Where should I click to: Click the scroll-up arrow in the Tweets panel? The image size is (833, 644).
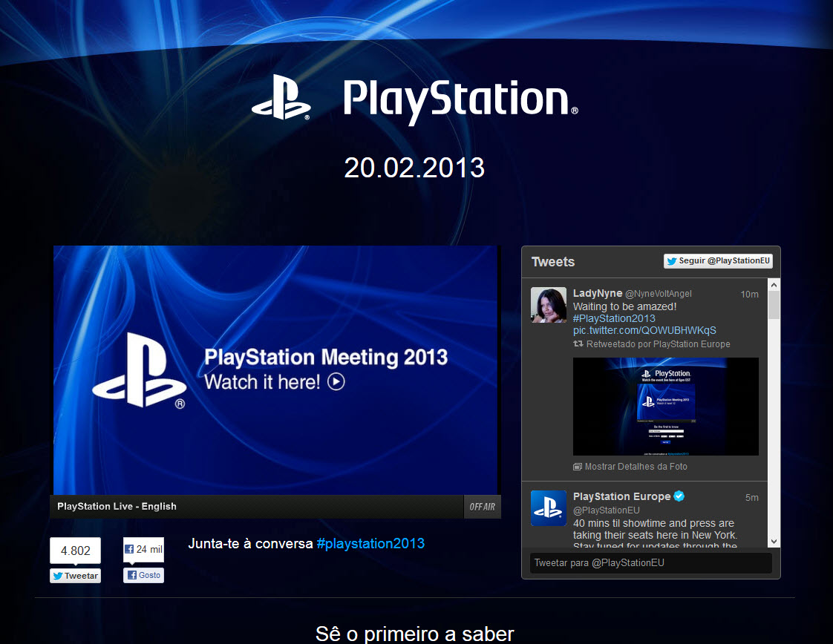774,285
